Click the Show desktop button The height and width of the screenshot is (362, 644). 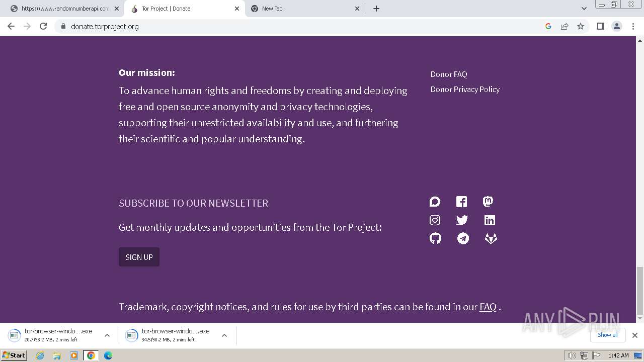(x=638, y=355)
